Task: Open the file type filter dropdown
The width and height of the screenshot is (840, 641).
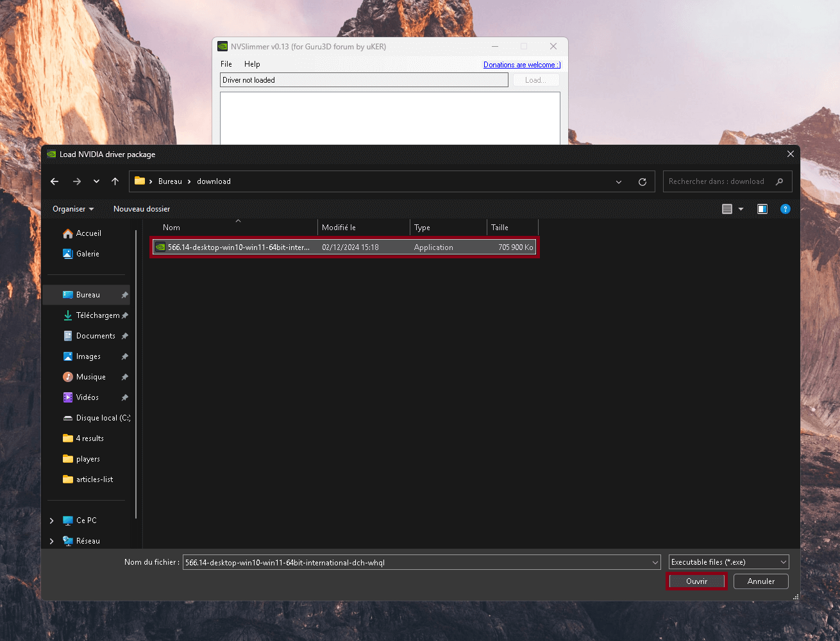Action: 728,562
